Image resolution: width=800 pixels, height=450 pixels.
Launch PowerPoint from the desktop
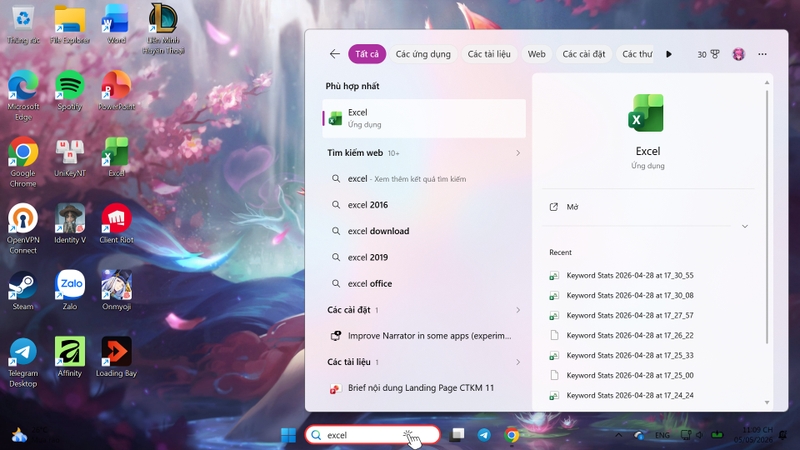(116, 91)
